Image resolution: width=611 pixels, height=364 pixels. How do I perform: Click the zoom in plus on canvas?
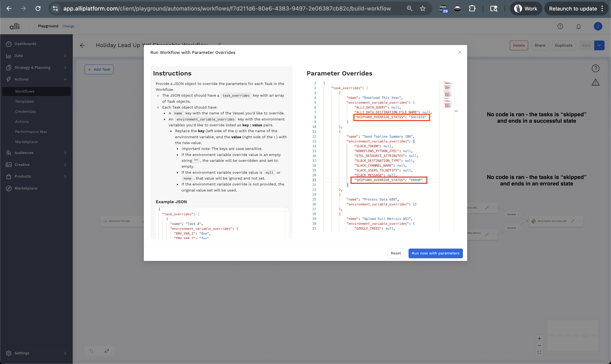point(539,338)
